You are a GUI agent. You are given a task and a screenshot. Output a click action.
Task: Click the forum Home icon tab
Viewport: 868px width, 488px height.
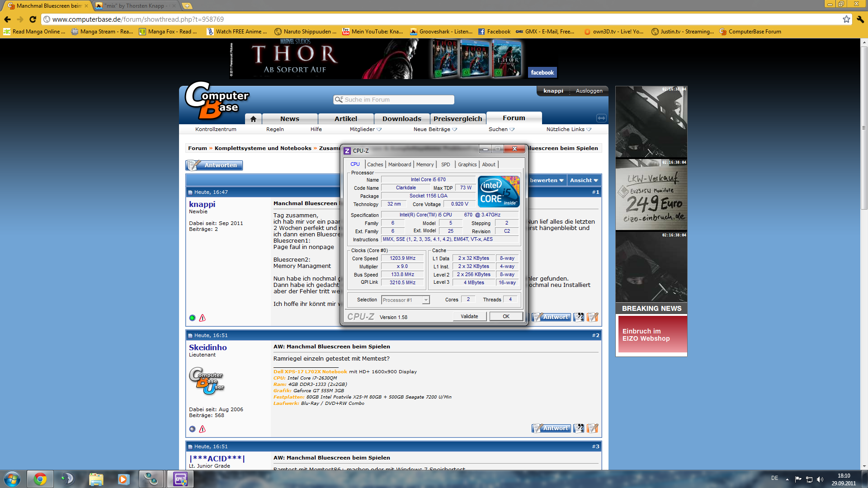[x=253, y=119]
